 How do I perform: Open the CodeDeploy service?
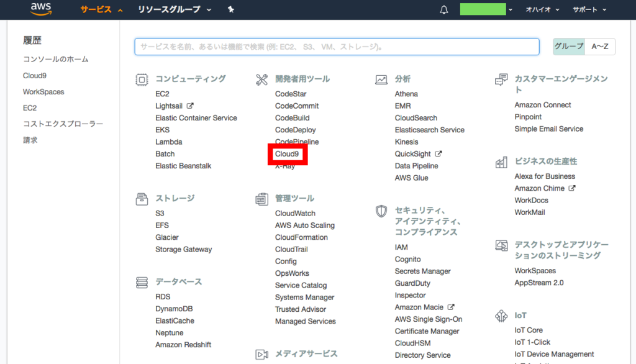[295, 130]
